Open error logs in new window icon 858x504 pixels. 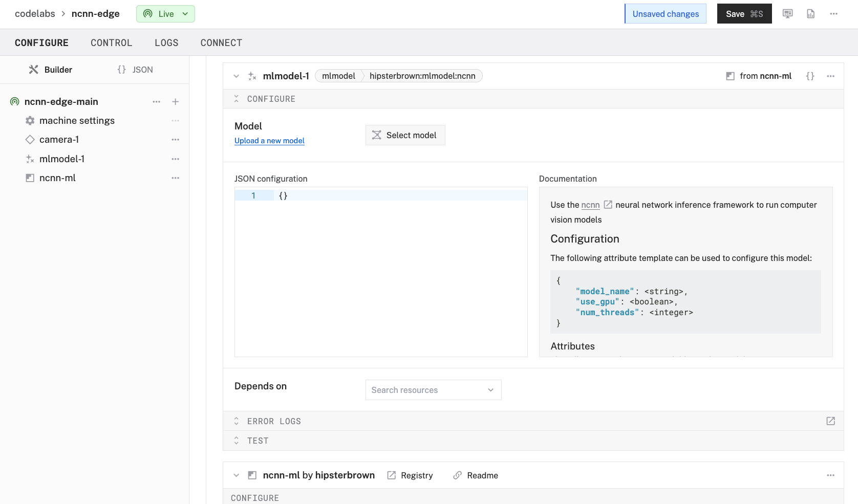click(x=830, y=421)
